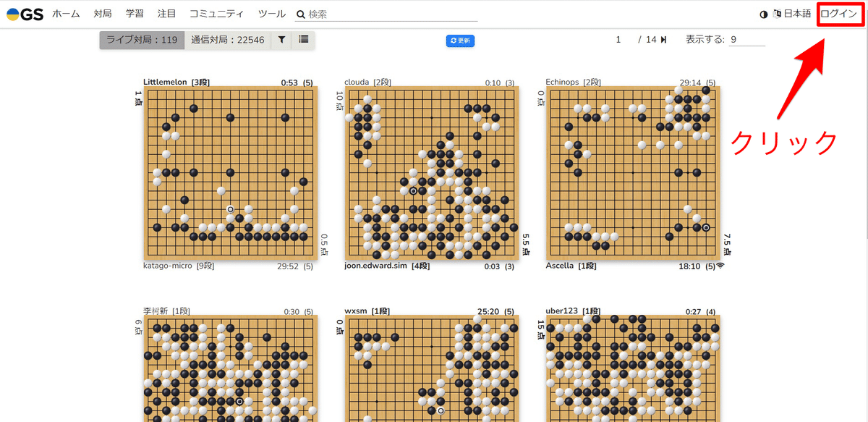The image size is (868, 422).
Task: Toggle the dark/light theme icon
Action: tap(764, 14)
